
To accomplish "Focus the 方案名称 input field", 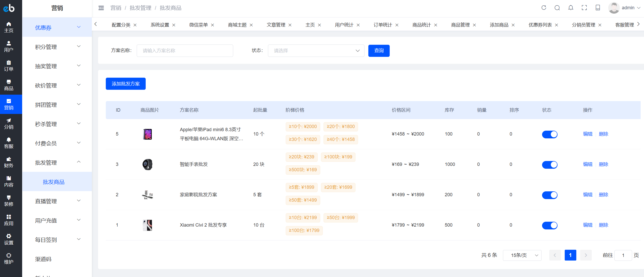I will pos(185,51).
